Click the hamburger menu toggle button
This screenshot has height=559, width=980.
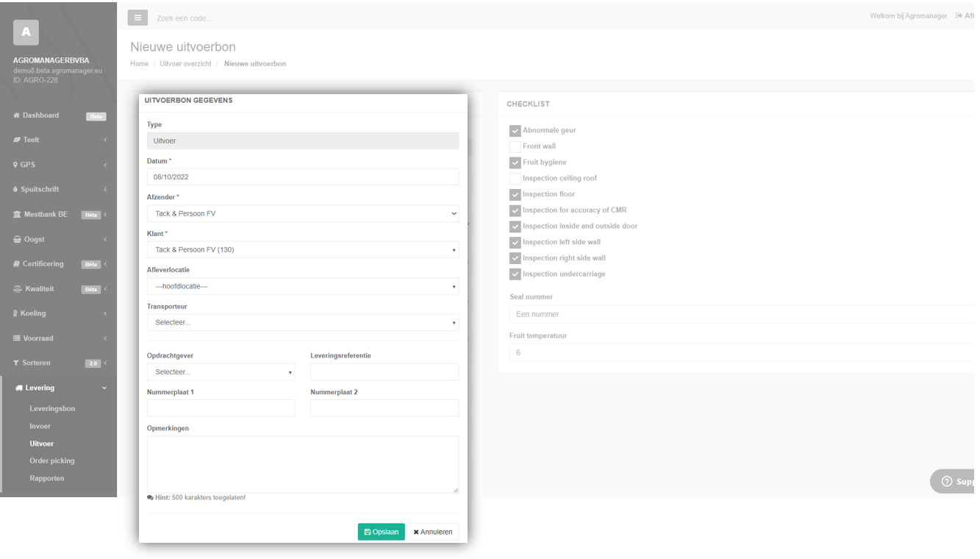[137, 18]
